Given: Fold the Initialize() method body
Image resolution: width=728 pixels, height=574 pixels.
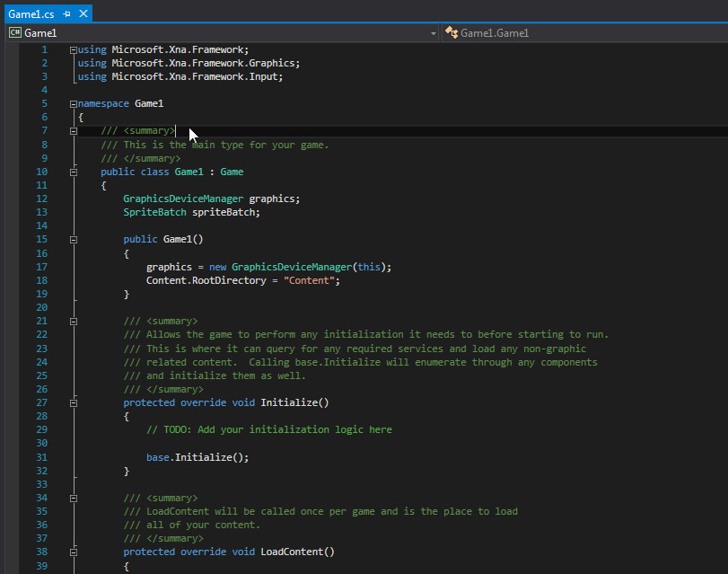Looking at the screenshot, I should pyautogui.click(x=74, y=402).
